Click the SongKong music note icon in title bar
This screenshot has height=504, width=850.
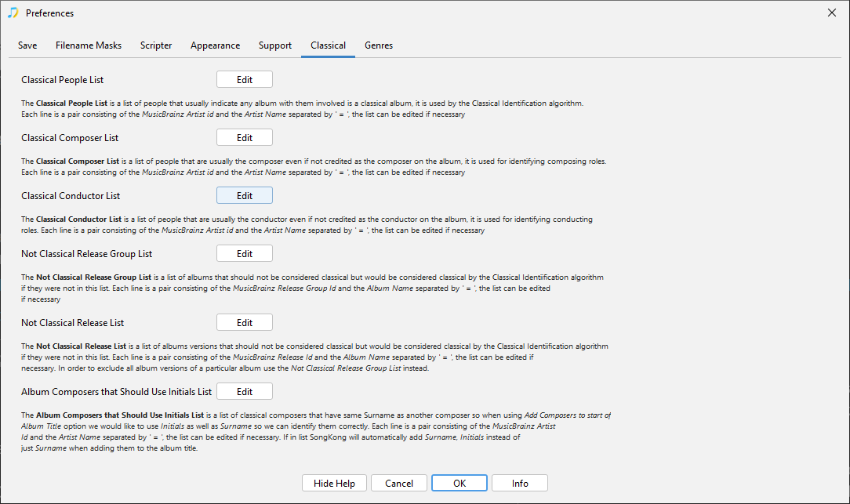click(x=13, y=13)
